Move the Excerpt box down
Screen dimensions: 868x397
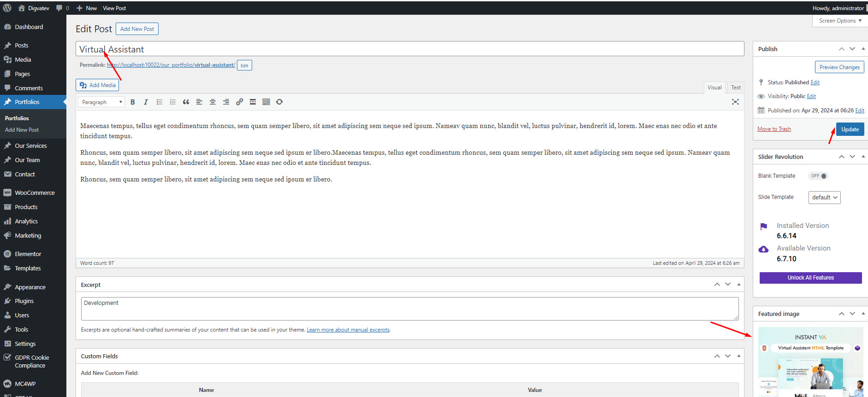[728, 284]
